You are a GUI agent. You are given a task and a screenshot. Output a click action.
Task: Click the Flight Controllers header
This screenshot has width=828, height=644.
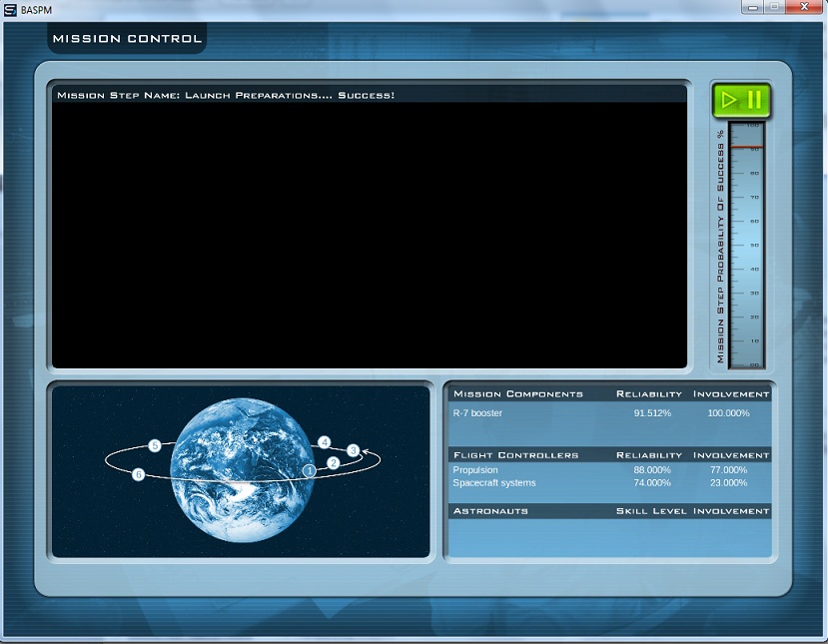[516, 455]
